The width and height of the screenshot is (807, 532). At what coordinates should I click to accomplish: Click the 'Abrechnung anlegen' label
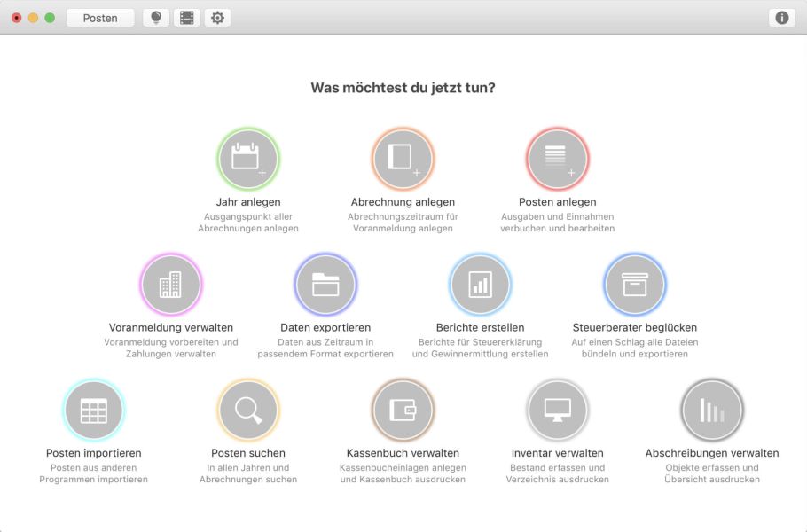tap(403, 202)
